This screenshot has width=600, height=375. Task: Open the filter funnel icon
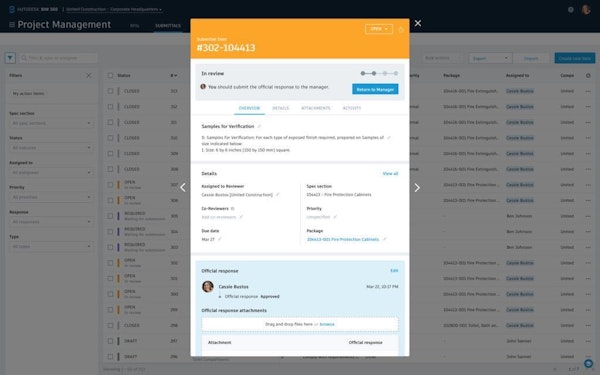[10, 58]
